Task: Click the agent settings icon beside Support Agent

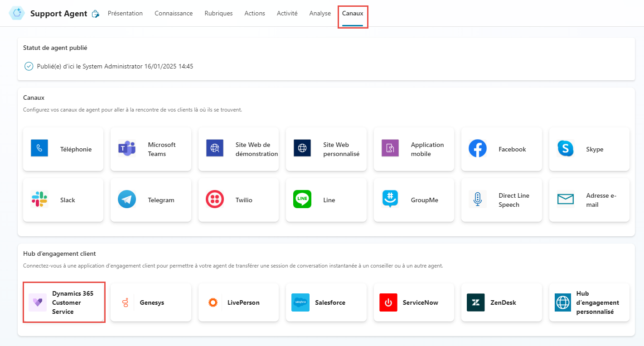Action: tap(95, 14)
